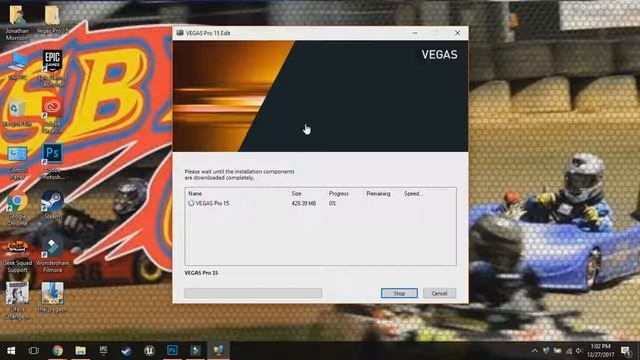Close the VEGAS Pro 15 installer window
This screenshot has width=640, height=360.
(457, 33)
